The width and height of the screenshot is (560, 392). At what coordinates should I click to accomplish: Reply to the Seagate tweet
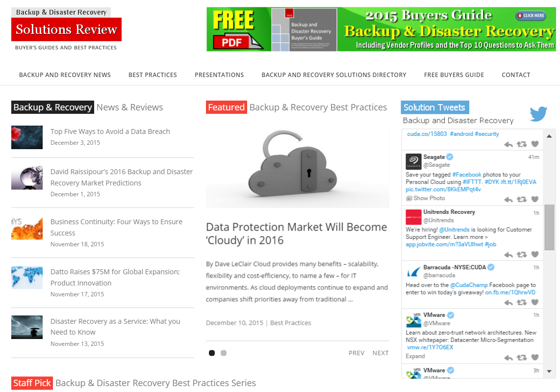click(x=508, y=199)
